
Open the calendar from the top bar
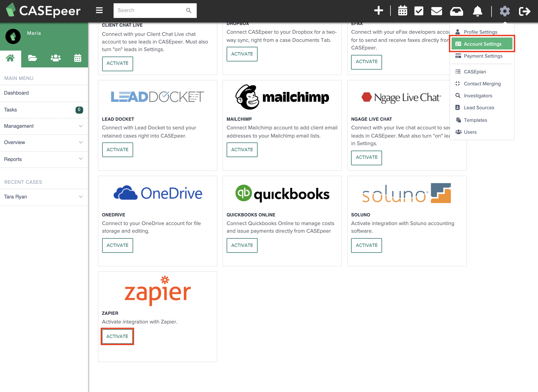tap(402, 11)
